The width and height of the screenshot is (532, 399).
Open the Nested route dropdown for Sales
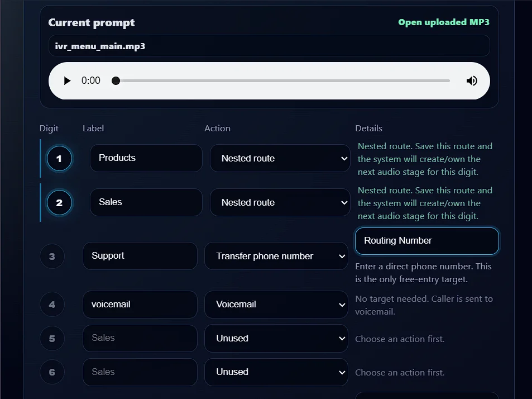pos(280,202)
